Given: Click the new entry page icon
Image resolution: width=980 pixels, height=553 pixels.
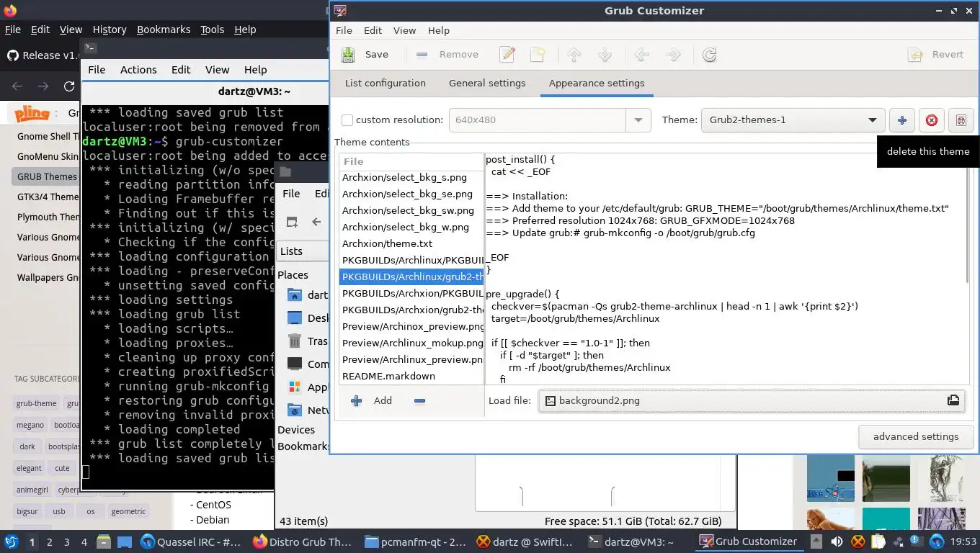Looking at the screenshot, I should pyautogui.click(x=538, y=55).
